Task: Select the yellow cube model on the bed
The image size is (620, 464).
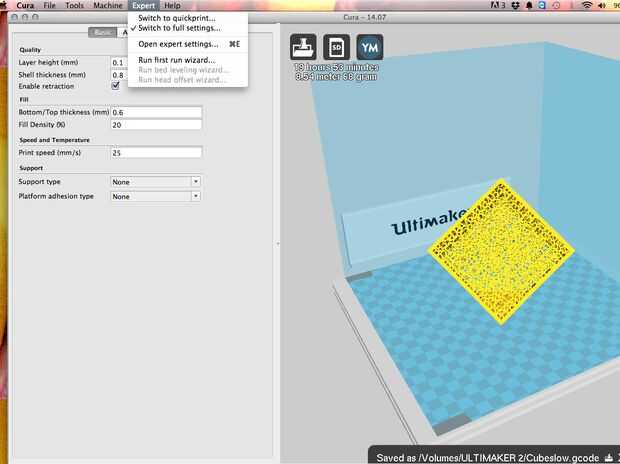Action: 501,252
